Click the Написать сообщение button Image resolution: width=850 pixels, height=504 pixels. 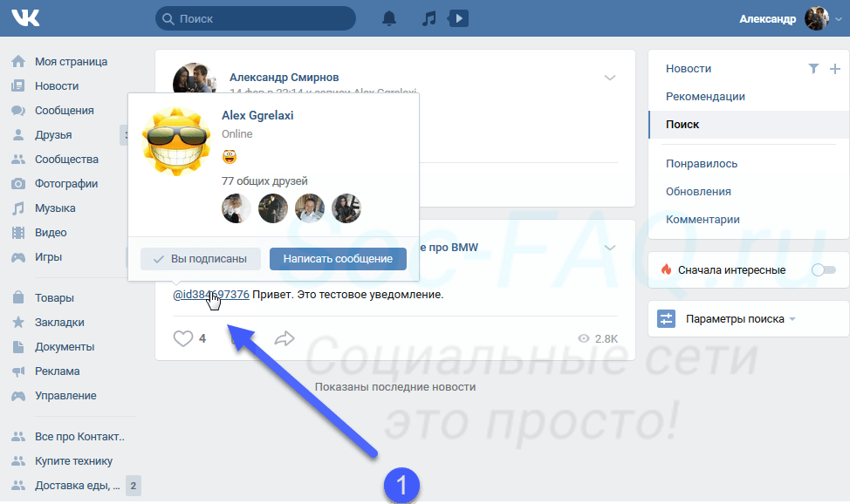pyautogui.click(x=338, y=259)
